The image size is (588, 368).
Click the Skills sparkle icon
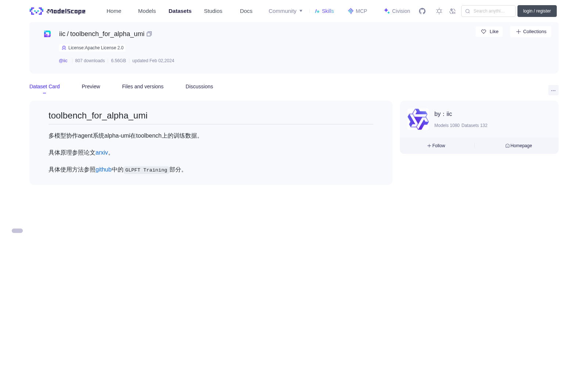(x=317, y=11)
